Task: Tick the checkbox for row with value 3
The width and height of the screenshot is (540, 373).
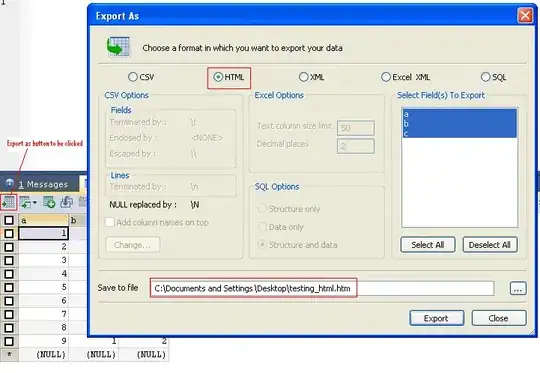Action: pyautogui.click(x=9, y=260)
